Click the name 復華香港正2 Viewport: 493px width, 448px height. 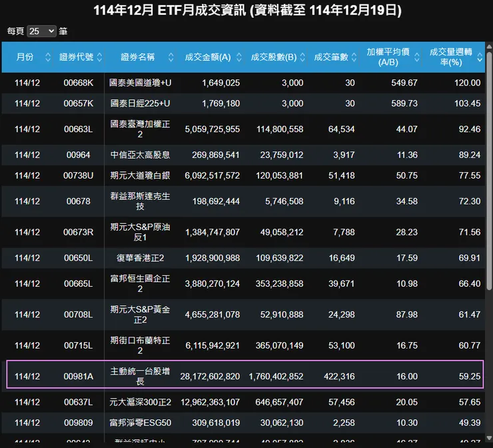140,258
